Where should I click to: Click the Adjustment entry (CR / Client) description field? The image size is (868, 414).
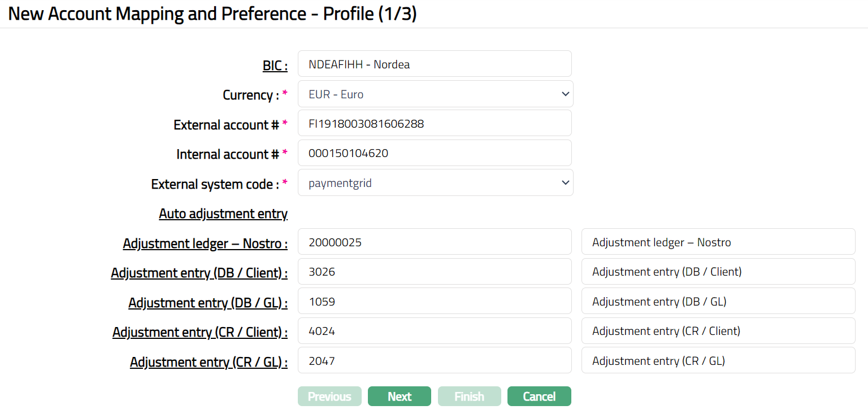point(718,331)
